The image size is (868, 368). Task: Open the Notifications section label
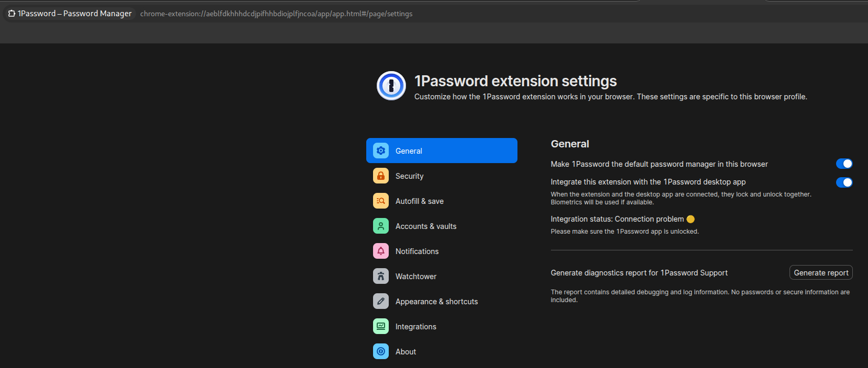417,251
